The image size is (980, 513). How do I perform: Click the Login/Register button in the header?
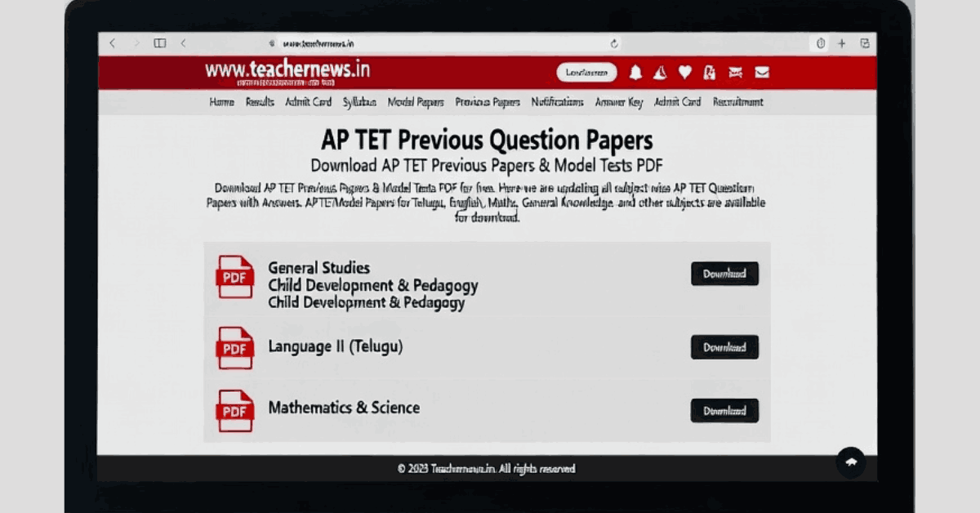(x=586, y=72)
